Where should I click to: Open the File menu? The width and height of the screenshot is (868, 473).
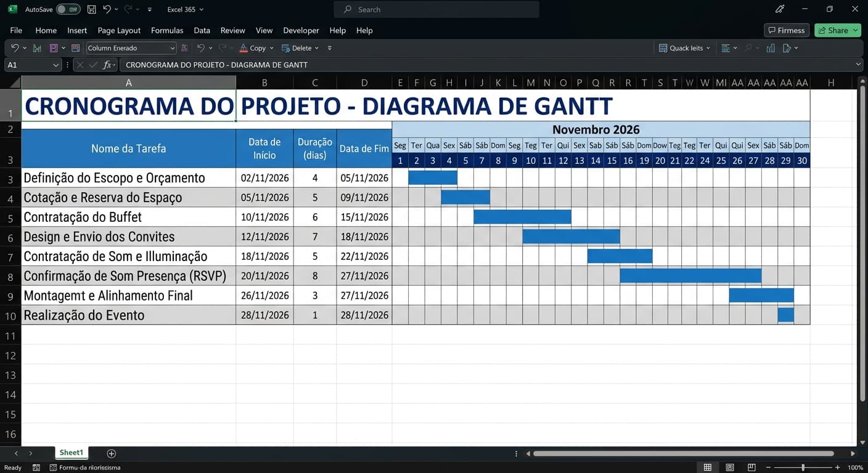point(16,30)
